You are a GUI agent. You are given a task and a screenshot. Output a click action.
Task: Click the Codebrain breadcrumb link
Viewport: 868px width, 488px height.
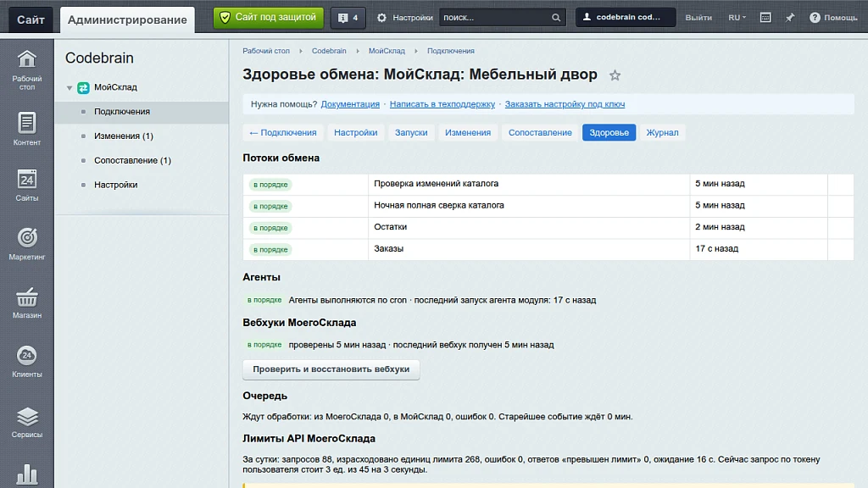click(x=329, y=51)
